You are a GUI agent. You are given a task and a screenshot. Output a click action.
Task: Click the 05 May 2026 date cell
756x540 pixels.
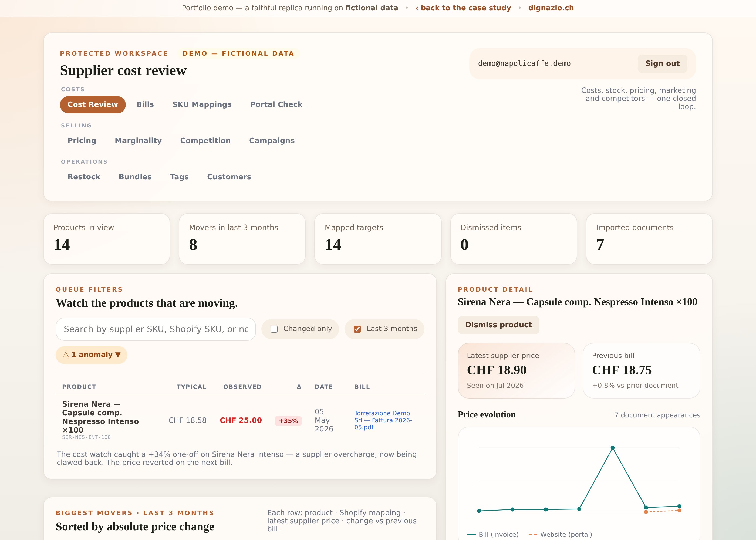tap(324, 420)
